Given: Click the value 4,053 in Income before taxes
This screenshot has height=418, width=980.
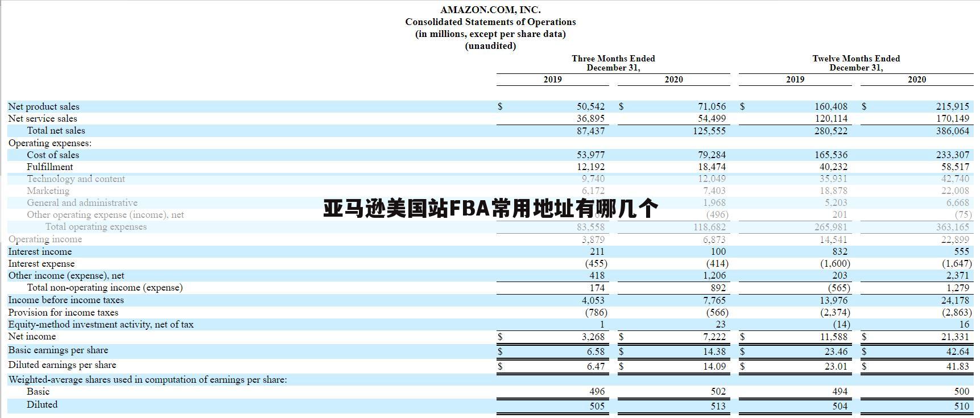Looking at the screenshot, I should click(593, 300).
